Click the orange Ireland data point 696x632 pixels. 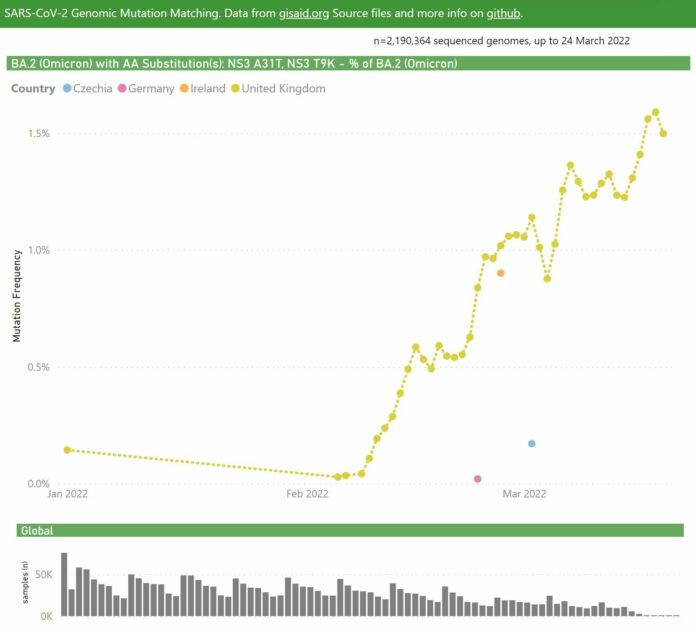[x=501, y=273]
